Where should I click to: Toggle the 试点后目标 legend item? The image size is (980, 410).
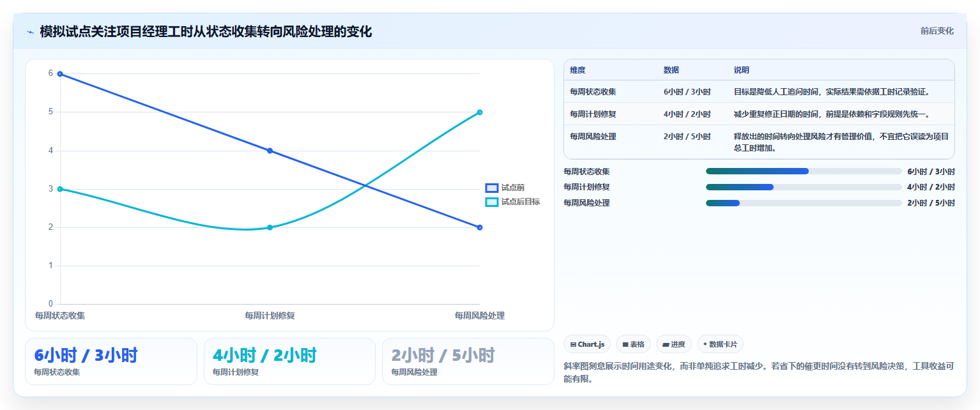tap(512, 202)
